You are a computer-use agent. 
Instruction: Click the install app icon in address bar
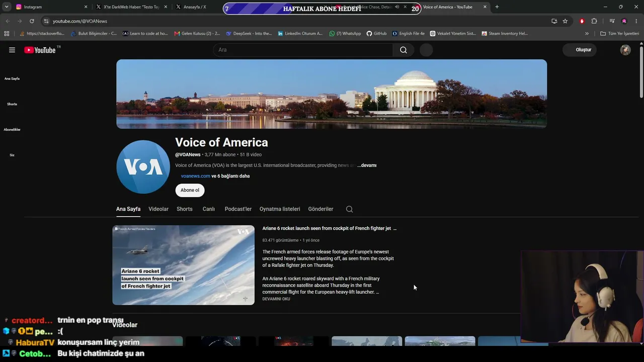point(554,21)
